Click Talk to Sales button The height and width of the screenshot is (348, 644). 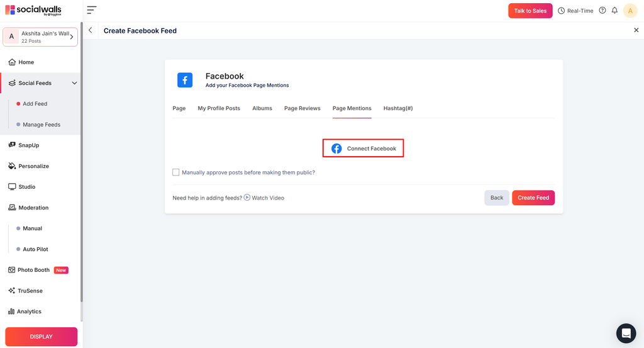(x=530, y=11)
